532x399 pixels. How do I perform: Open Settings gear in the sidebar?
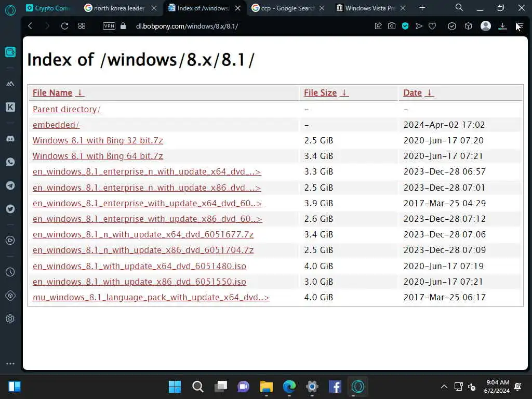(x=10, y=318)
